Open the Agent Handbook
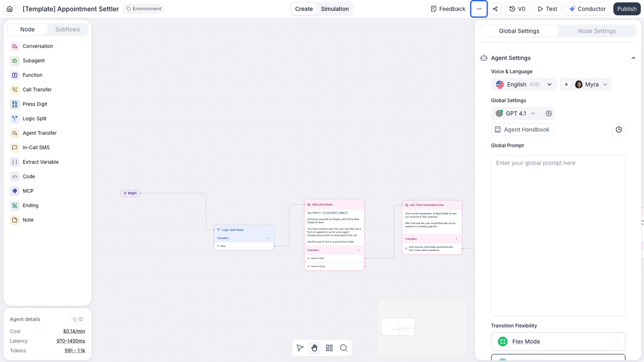Viewport: 644px width, 362px height. click(x=522, y=130)
